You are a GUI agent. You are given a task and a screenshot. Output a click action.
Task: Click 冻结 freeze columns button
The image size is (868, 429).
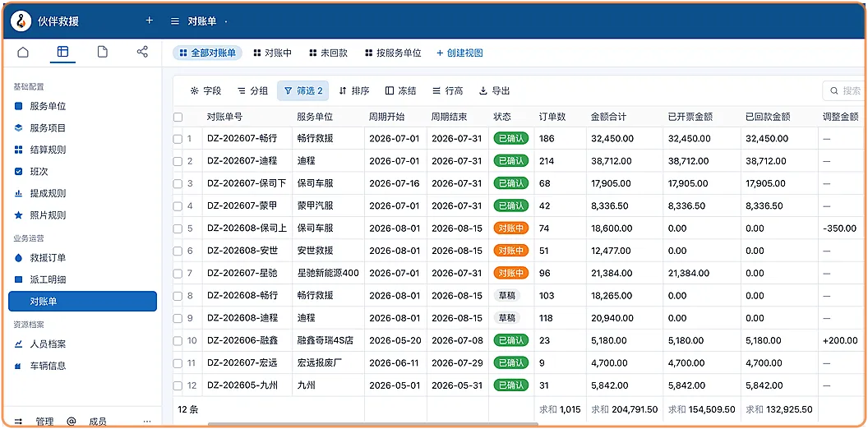[x=401, y=90]
